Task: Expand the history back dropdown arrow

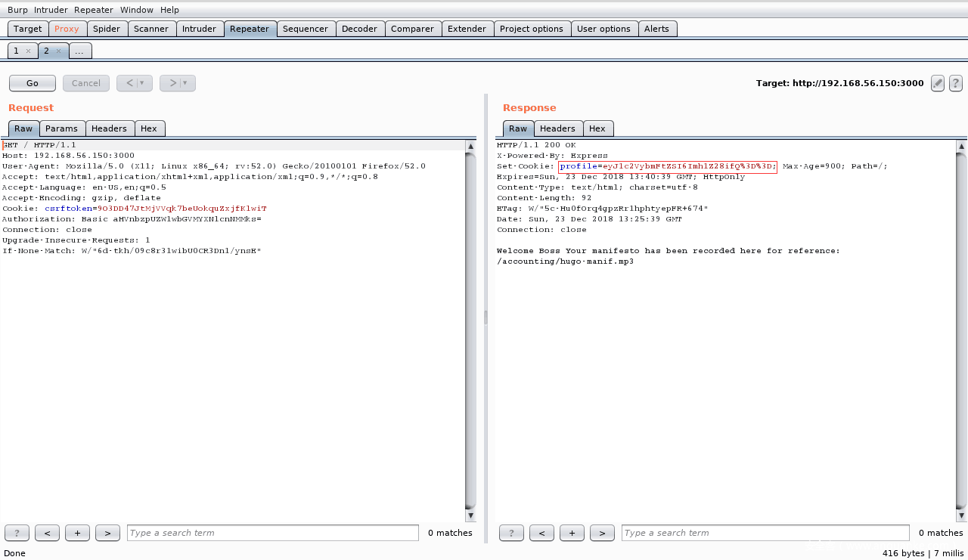Action: pyautogui.click(x=141, y=83)
